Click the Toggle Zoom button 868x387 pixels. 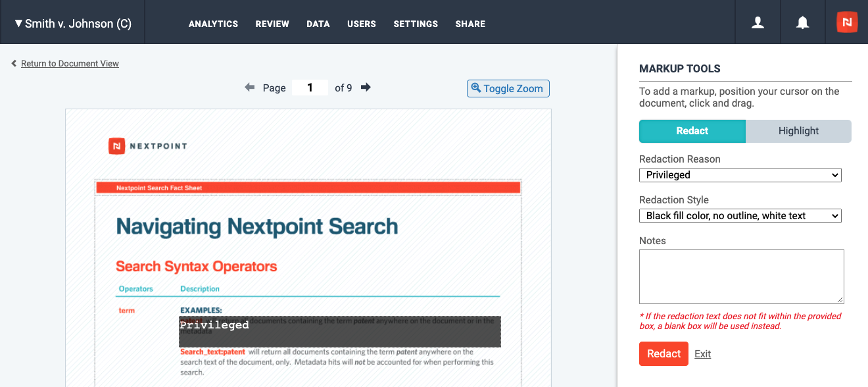[x=508, y=88]
